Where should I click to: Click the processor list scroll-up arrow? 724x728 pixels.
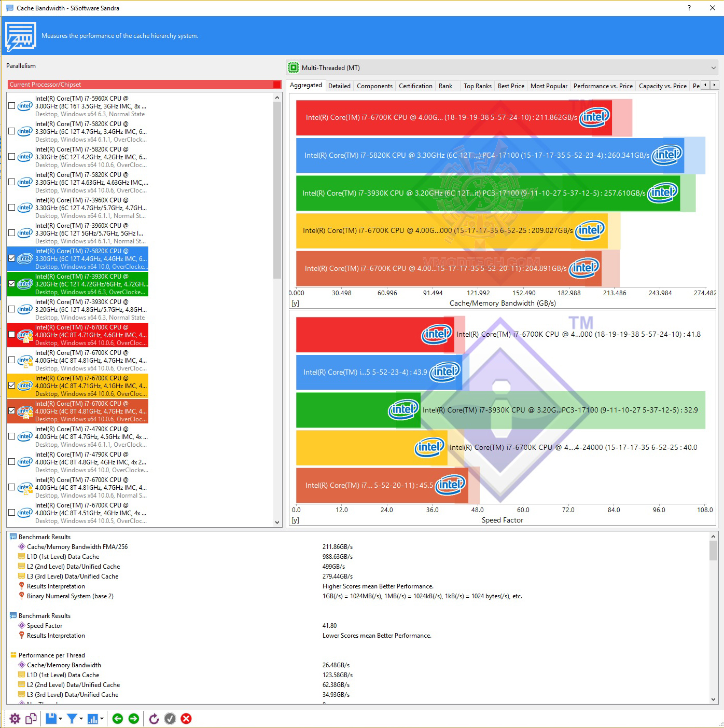click(x=277, y=98)
